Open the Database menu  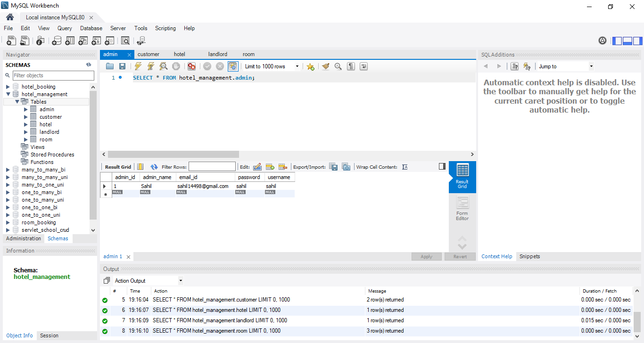(x=91, y=28)
